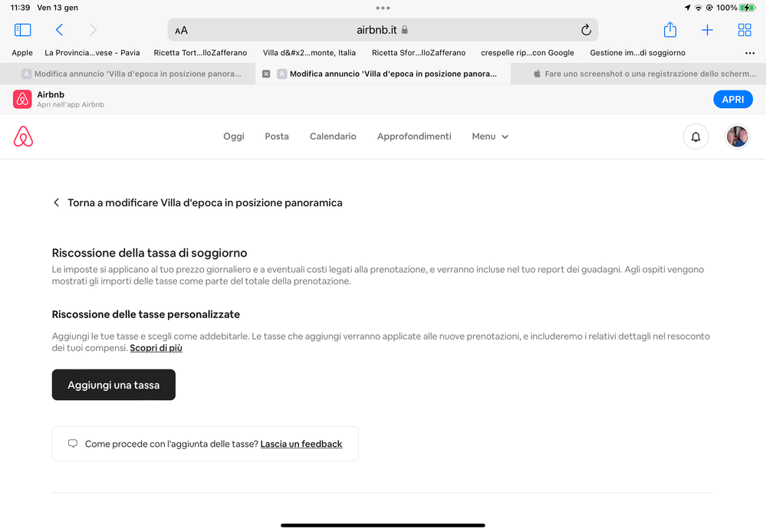Close the active Modifica annuncio tab
This screenshot has height=532, width=766.
point(266,74)
